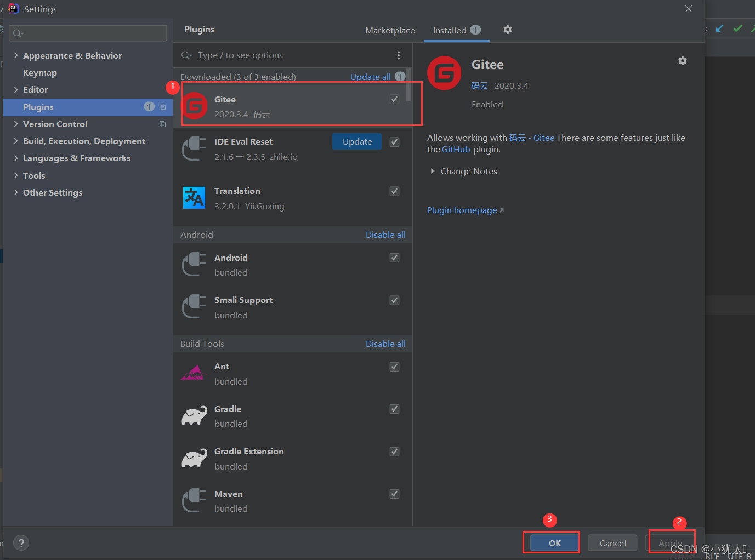Toggle the IDE Eval Reset checkbox

[394, 142]
